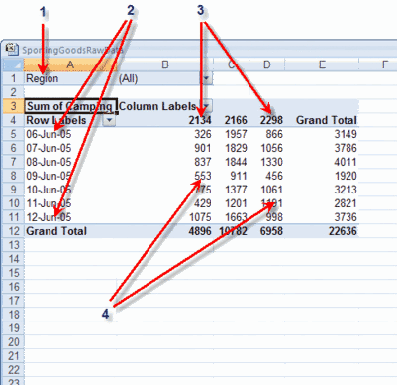Screen dimensions: 397x385
Task: Select the 06-Jun-05 row label
Action: pyautogui.click(x=49, y=134)
